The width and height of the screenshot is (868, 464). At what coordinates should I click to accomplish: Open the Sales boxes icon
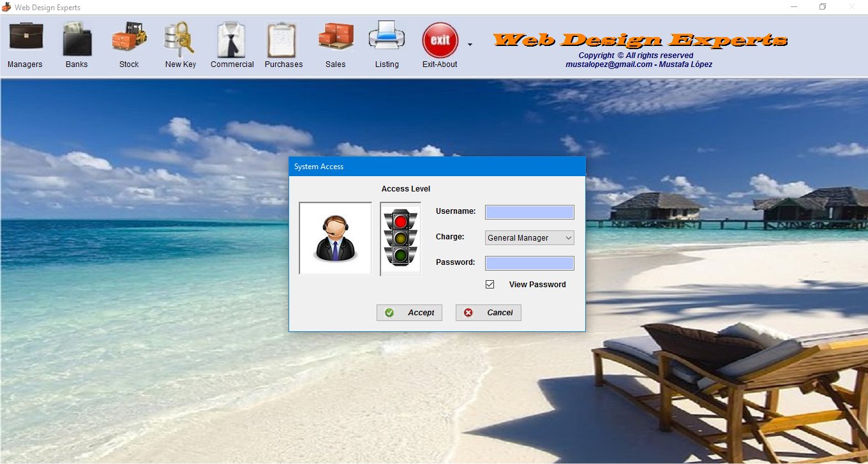[x=335, y=38]
